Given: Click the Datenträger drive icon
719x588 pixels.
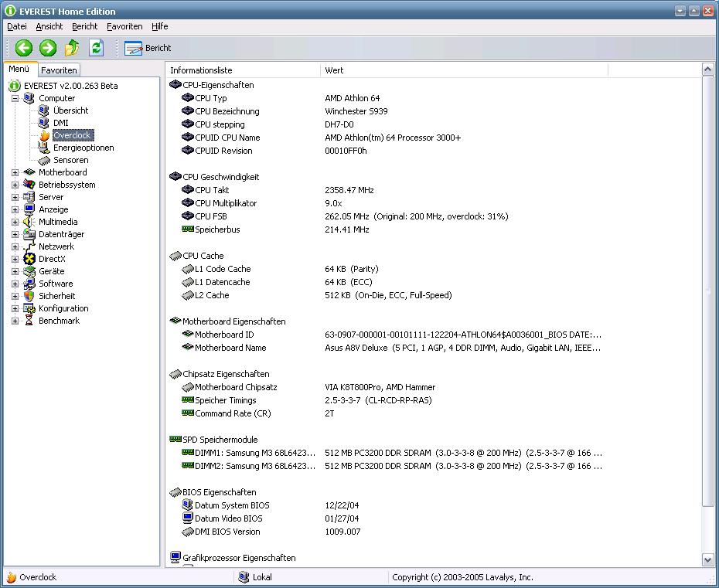Looking at the screenshot, I should 29,234.
